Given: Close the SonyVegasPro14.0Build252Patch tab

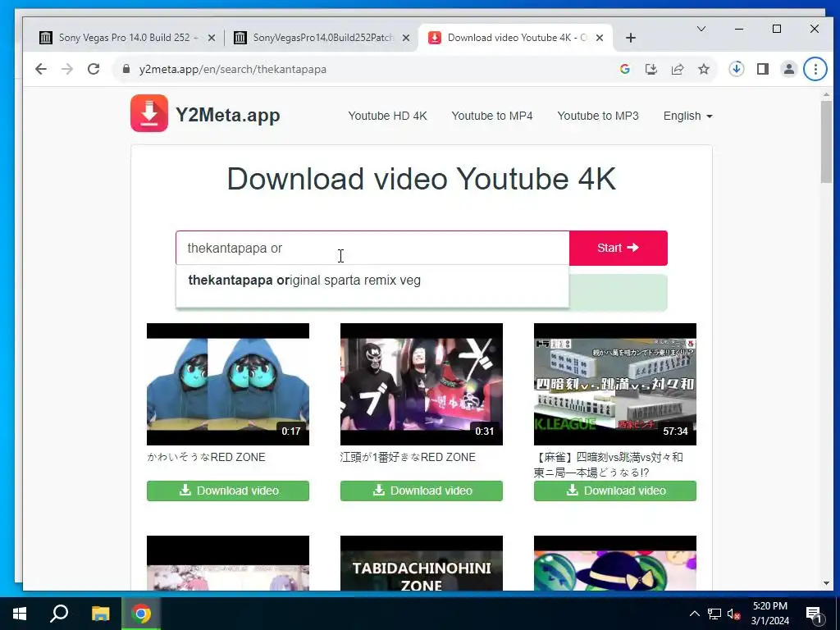Looking at the screenshot, I should (406, 38).
